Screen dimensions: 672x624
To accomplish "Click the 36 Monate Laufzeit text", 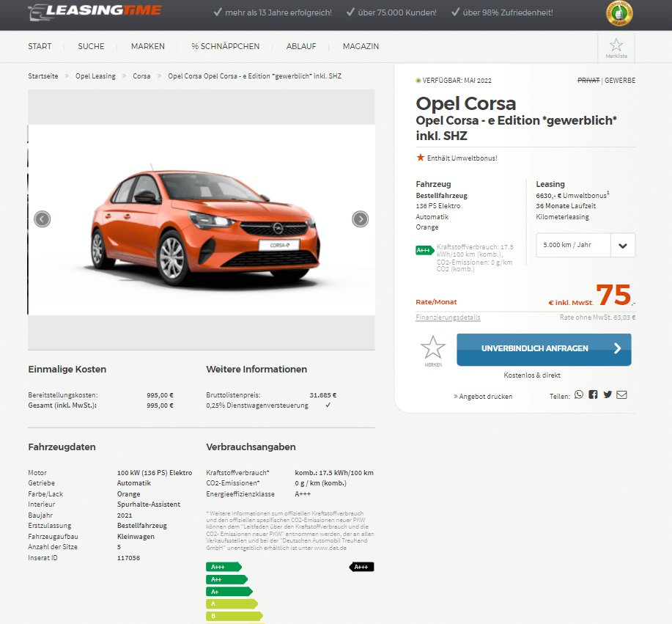I will [x=566, y=206].
